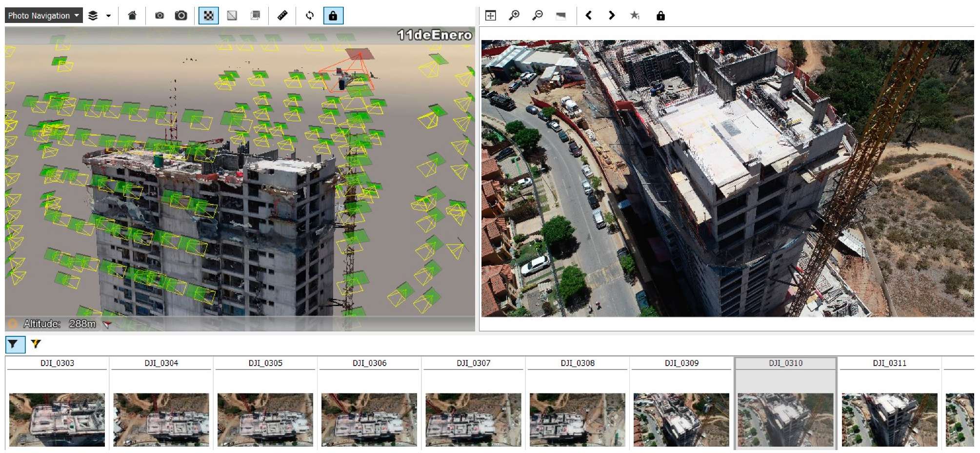Click the small camera icon
Screen dimensions: 980x453
point(160,16)
